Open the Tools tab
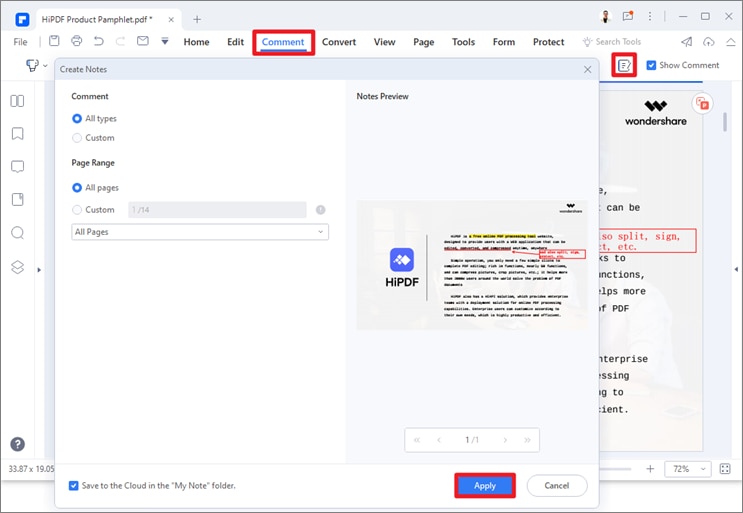 pos(463,42)
